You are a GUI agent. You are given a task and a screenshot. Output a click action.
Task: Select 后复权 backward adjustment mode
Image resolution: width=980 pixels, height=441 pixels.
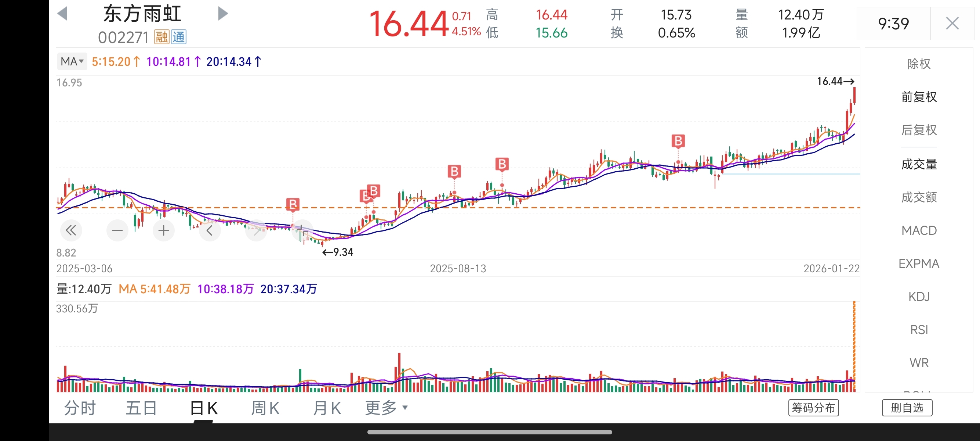[919, 130]
